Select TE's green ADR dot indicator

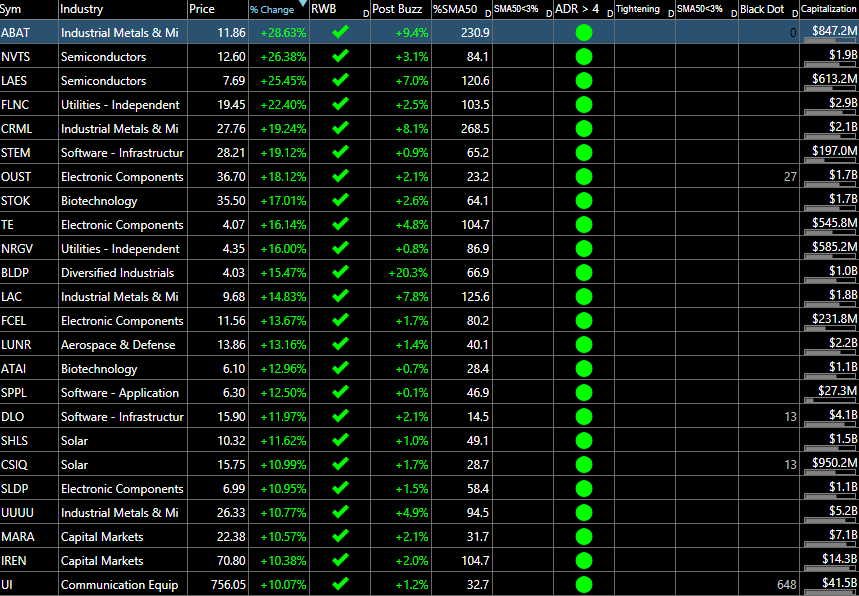(x=584, y=225)
